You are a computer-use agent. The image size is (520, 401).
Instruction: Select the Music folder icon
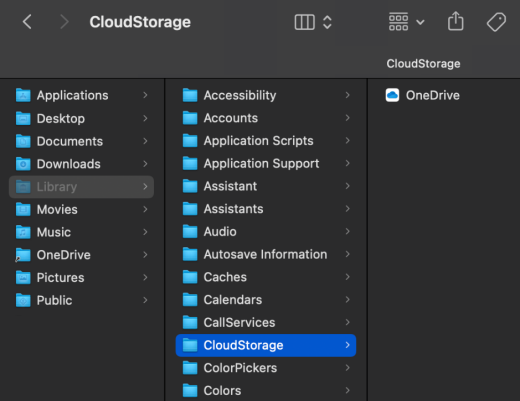click(x=23, y=232)
